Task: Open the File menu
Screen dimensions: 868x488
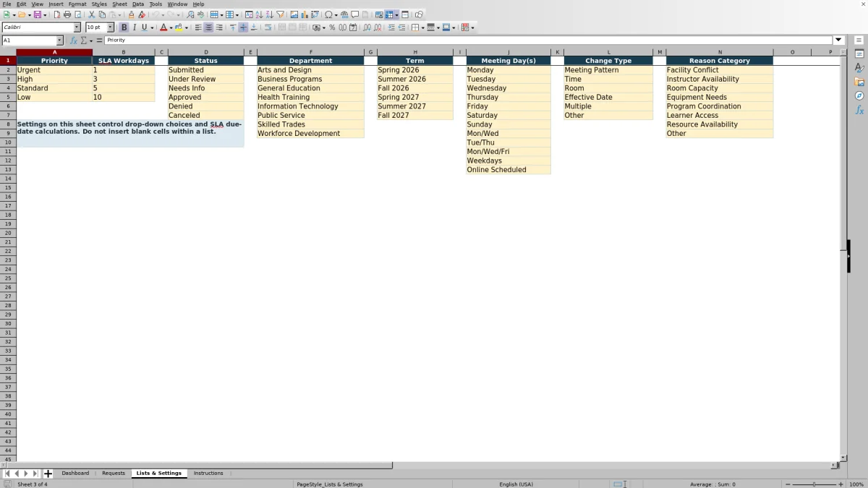Action: [7, 4]
